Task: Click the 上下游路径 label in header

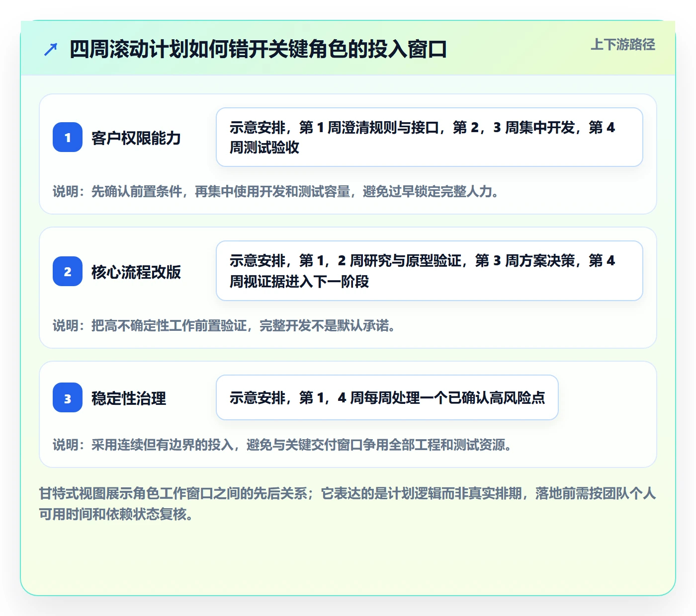Action: [x=623, y=45]
